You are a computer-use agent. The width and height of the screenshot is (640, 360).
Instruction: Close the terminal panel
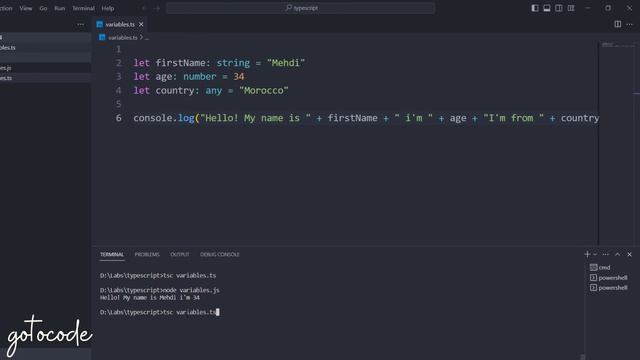629,254
